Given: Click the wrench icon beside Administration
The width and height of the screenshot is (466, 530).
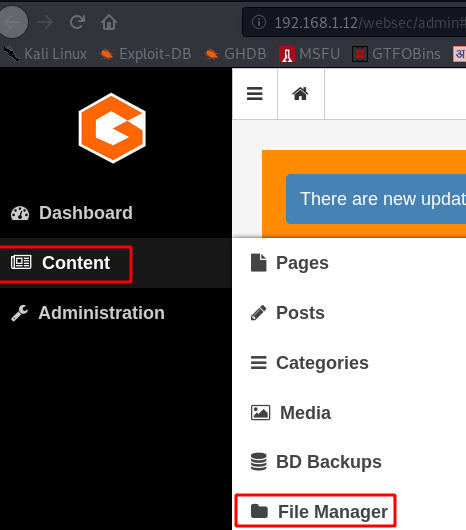Looking at the screenshot, I should coord(20,313).
